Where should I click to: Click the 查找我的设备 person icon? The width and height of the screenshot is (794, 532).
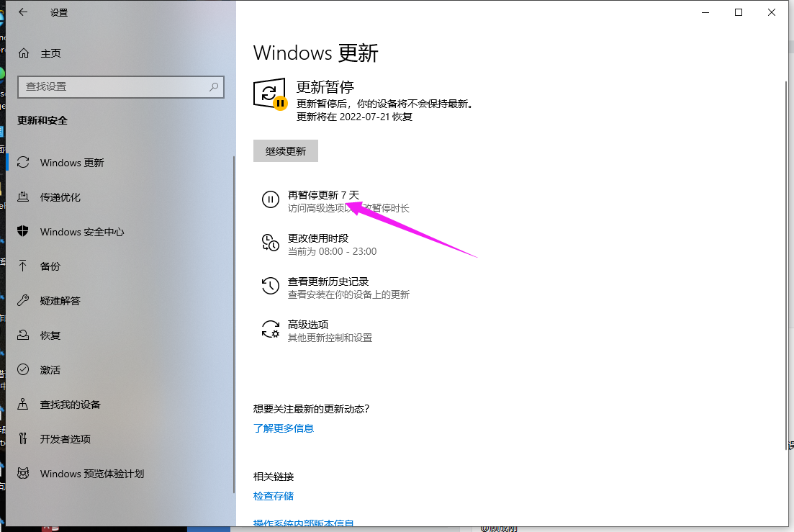pos(23,404)
